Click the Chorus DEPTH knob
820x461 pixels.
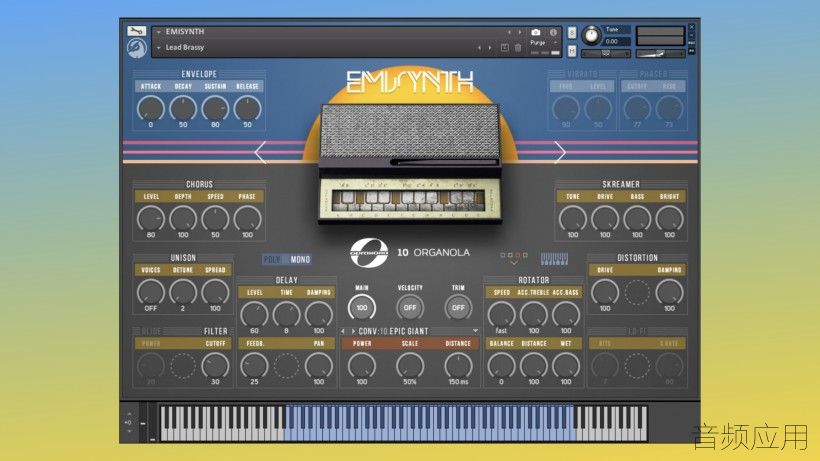pyautogui.click(x=183, y=219)
